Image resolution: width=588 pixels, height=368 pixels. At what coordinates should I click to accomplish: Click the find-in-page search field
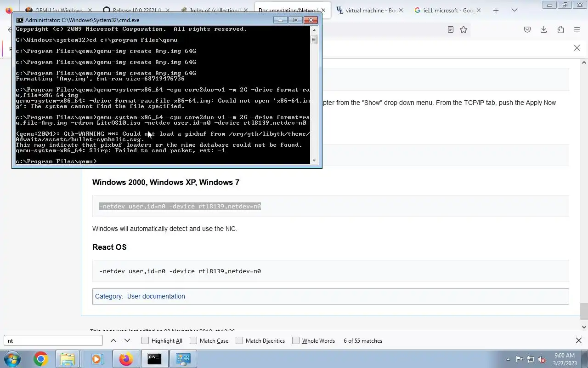pos(53,340)
